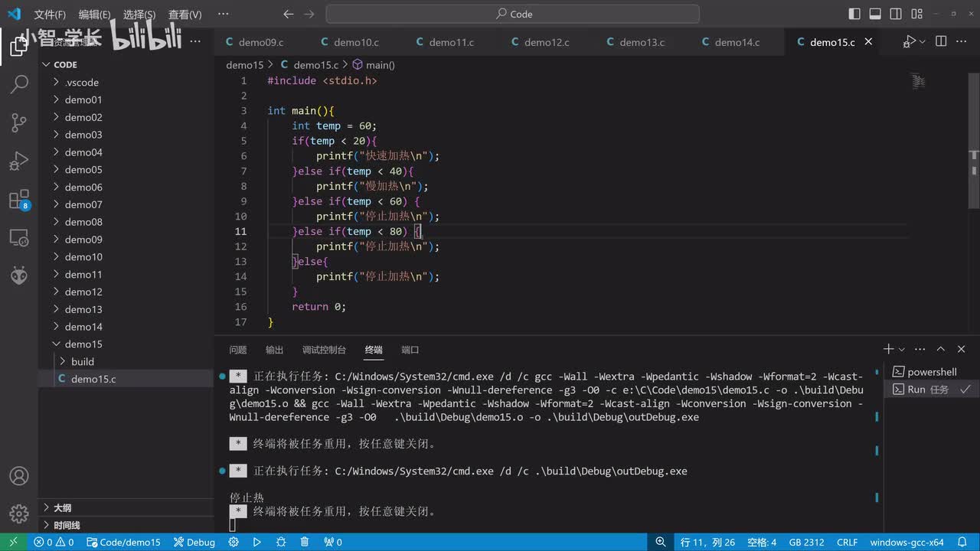Viewport: 980px width, 551px height.
Task: Open the Search view in activity bar
Action: coord(19,84)
